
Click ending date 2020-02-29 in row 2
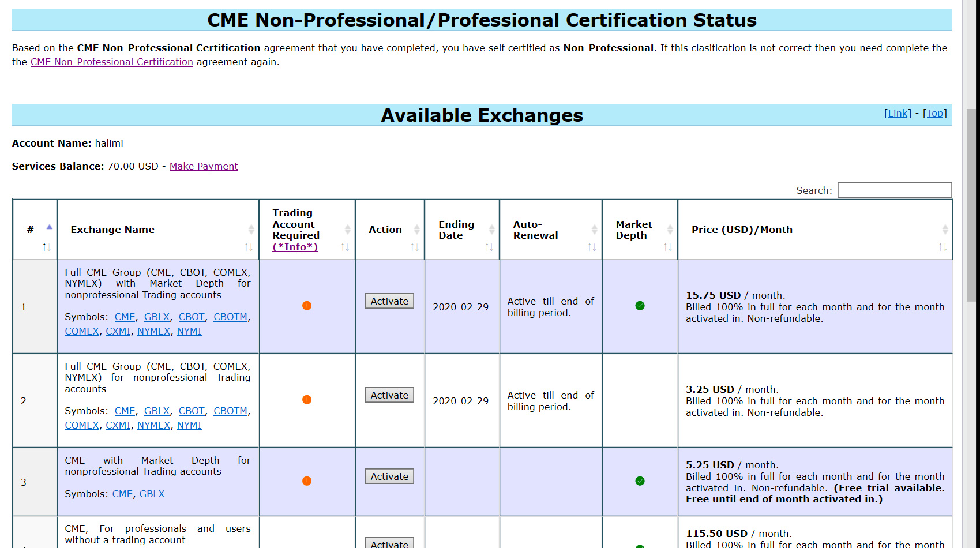461,401
